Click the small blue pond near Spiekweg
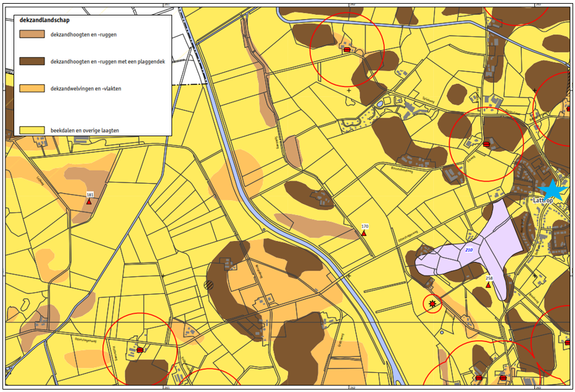 (x=379, y=104)
